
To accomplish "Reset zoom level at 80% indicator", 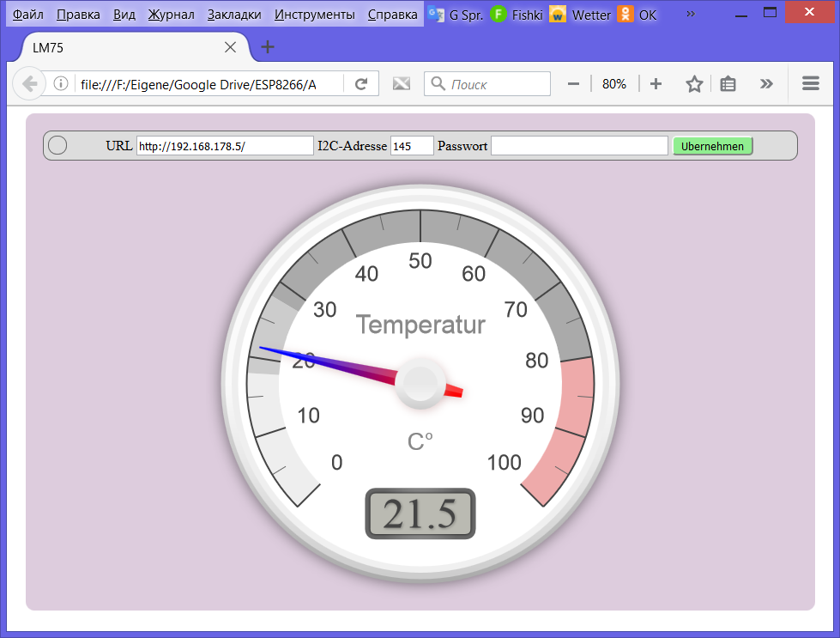I will click(x=614, y=84).
